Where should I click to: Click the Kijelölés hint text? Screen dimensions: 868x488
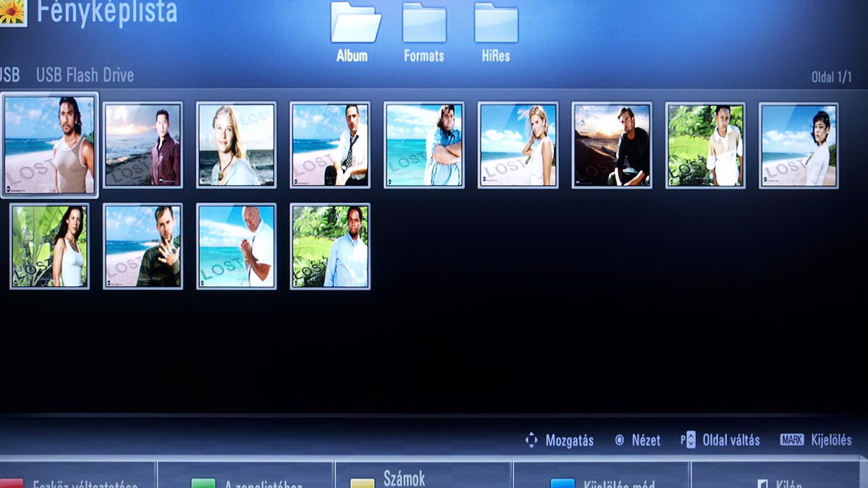[x=831, y=440]
